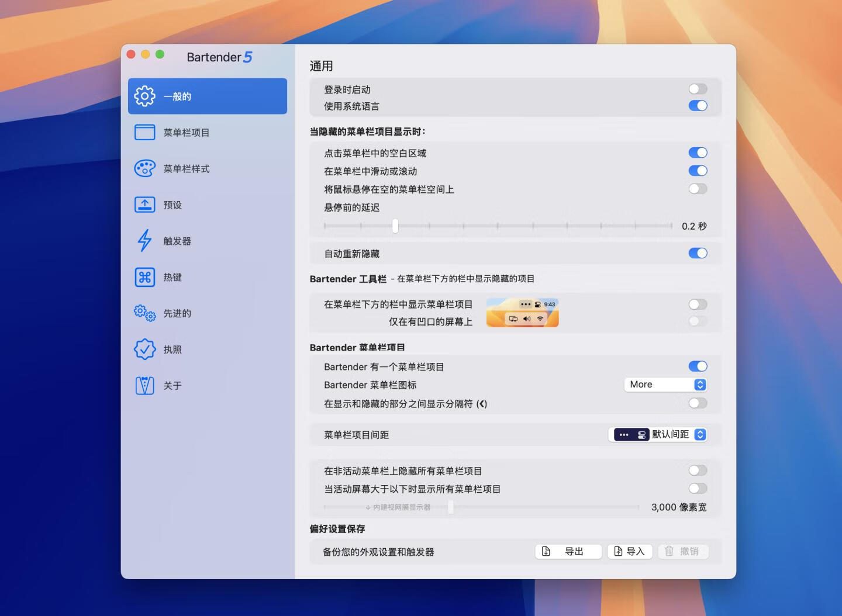Turn off 自动重新隐藏 toggle
This screenshot has width=842, height=616.
[698, 253]
